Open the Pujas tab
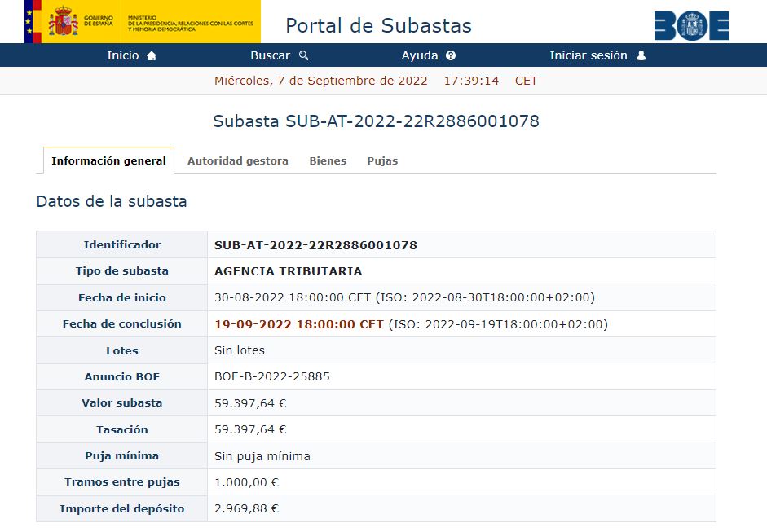The width and height of the screenshot is (767, 532). click(382, 161)
